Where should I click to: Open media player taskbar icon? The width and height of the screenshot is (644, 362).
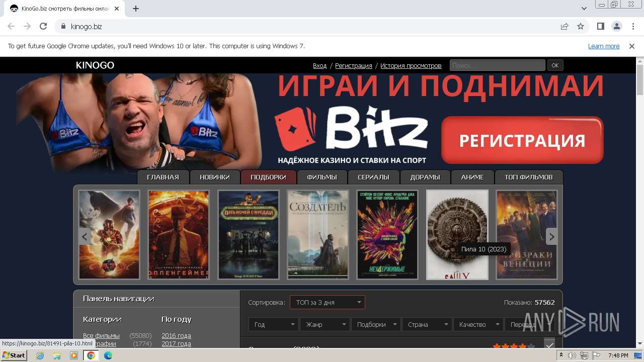coord(74,355)
